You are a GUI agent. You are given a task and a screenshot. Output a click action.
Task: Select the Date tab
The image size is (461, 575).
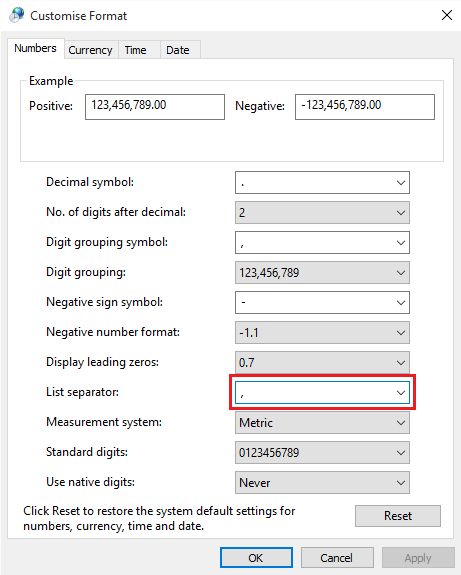[x=178, y=50]
